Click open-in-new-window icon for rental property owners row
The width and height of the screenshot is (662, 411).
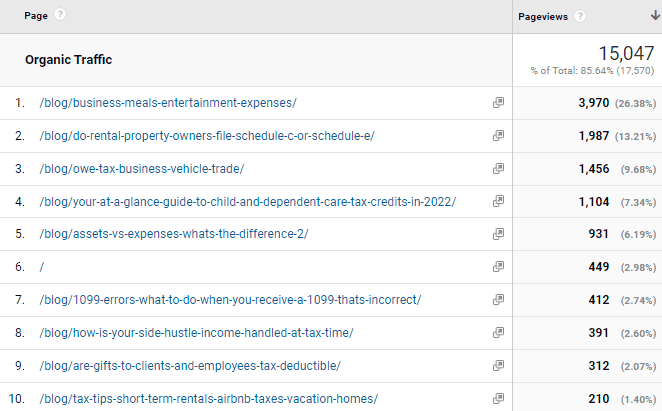point(498,136)
